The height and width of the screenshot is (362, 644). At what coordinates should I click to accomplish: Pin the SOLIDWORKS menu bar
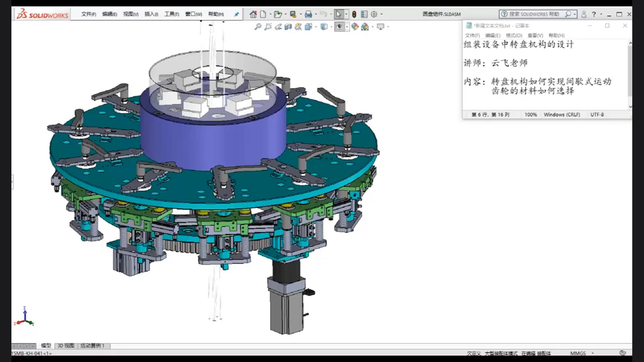click(x=236, y=14)
